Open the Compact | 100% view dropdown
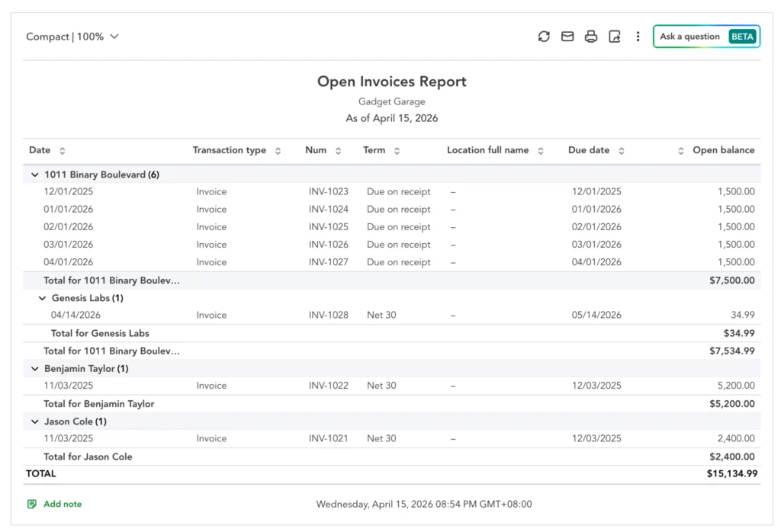 pos(72,37)
